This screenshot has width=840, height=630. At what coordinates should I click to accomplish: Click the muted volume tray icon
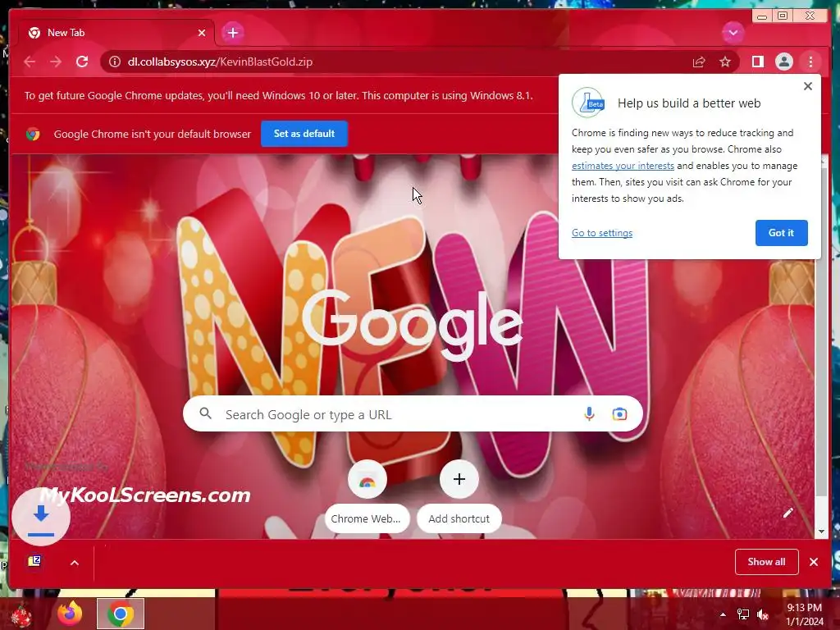762,614
